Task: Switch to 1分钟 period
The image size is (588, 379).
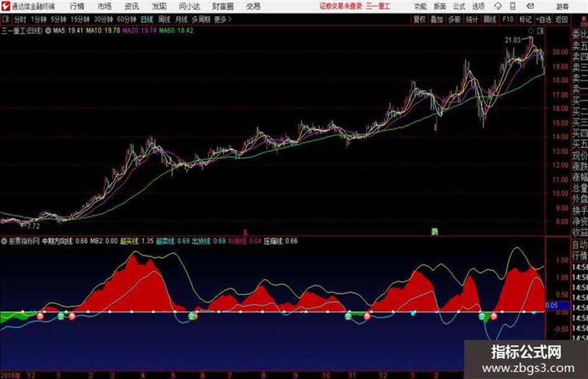Action: tap(38, 19)
